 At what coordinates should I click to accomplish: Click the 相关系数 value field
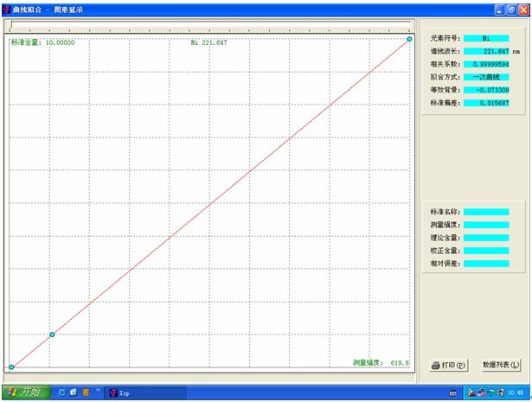coord(485,64)
